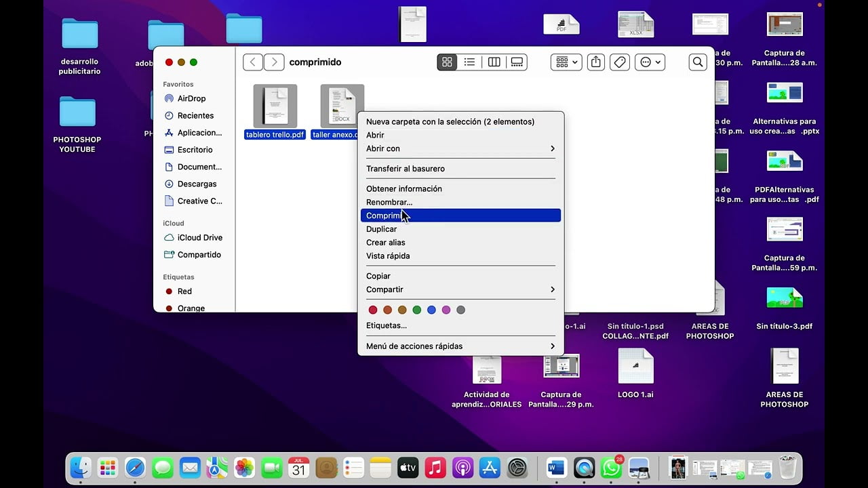Image resolution: width=868 pixels, height=488 pixels.
Task: Click the Tags icon in the Finder toolbar
Action: 619,62
